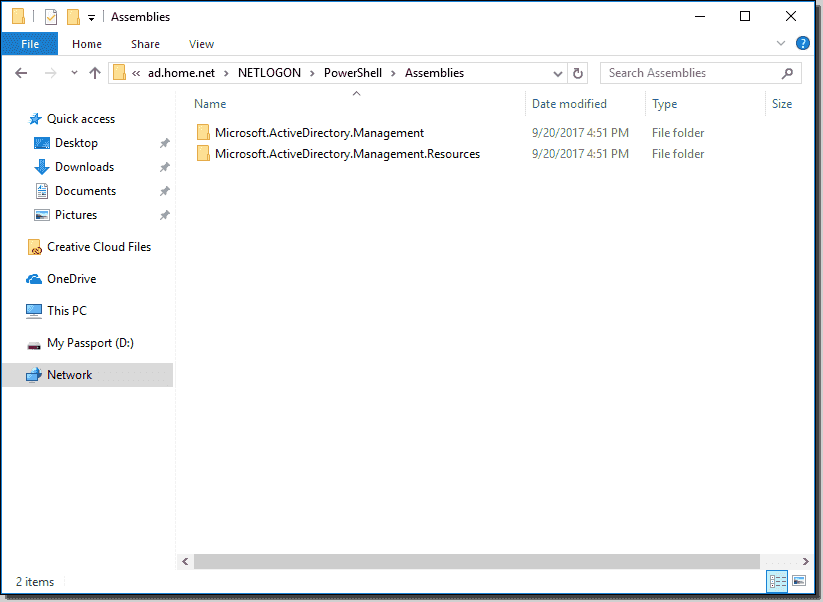Click the Network icon in sidebar
The width and height of the screenshot is (823, 602).
34,375
